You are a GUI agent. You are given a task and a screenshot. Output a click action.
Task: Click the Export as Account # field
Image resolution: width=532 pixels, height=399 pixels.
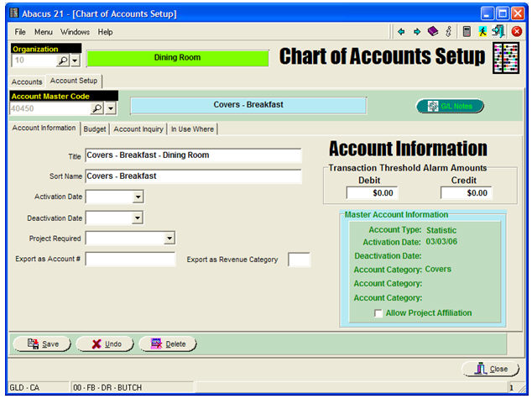[x=130, y=259]
